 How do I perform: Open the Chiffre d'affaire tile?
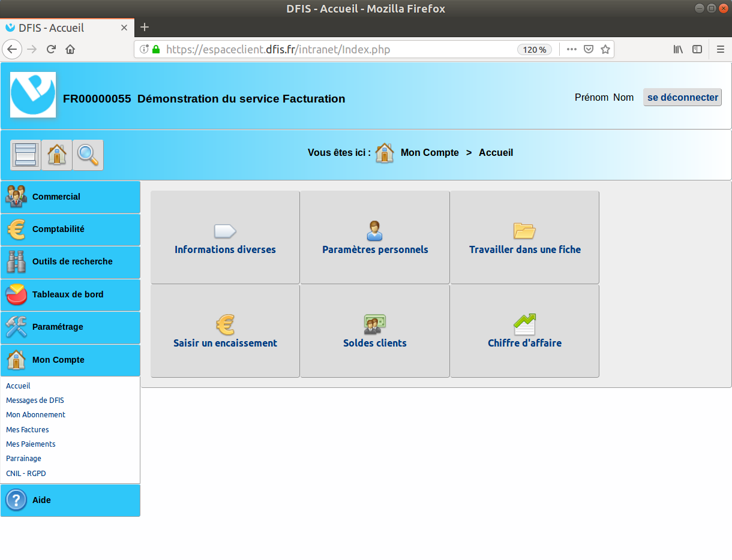[x=524, y=331]
